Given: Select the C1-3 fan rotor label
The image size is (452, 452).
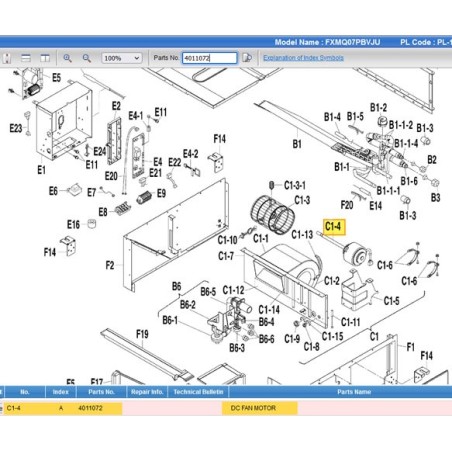Looking at the screenshot, I should tap(302, 200).
